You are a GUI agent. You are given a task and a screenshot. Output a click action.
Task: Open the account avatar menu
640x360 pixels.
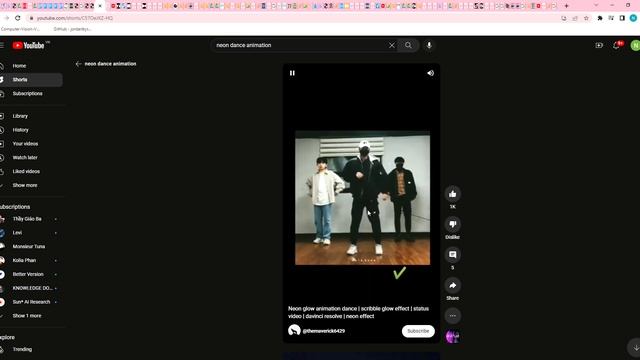tap(635, 45)
